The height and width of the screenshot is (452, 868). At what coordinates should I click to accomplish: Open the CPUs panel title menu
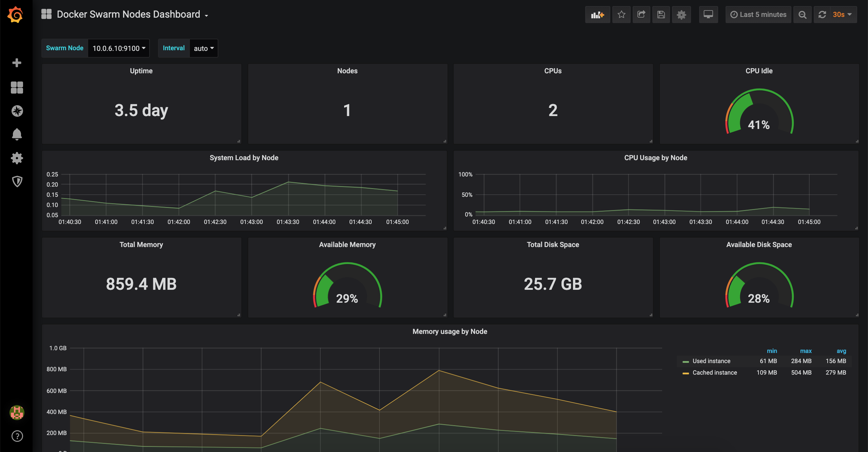coord(553,71)
